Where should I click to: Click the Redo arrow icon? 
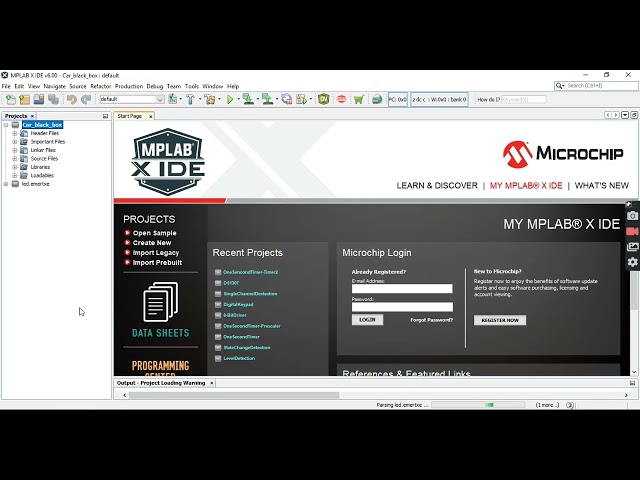(86, 99)
